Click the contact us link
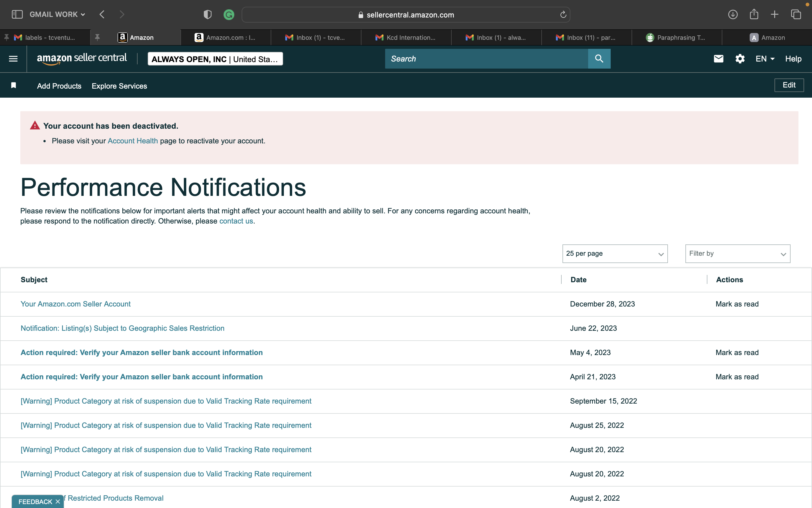The height and width of the screenshot is (508, 812). pos(236,221)
